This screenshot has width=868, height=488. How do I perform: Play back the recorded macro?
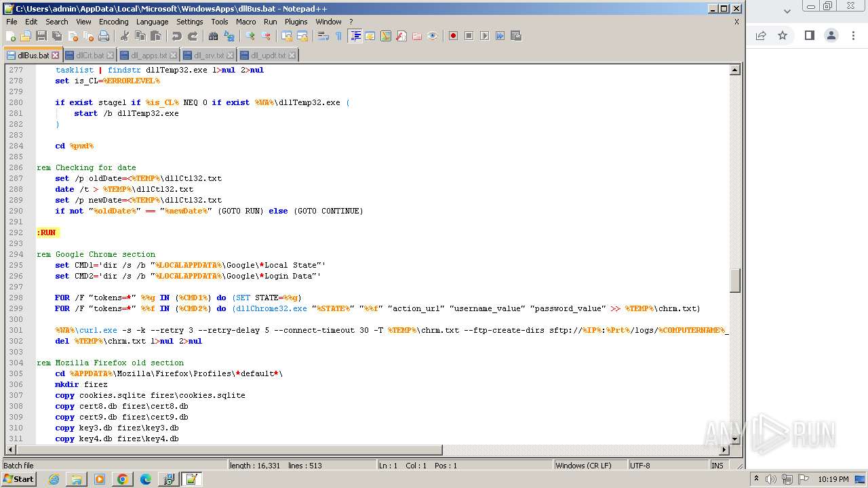tap(485, 36)
